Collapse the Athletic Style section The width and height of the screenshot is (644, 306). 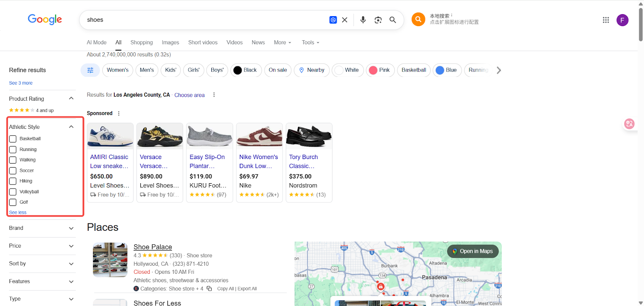(x=71, y=127)
